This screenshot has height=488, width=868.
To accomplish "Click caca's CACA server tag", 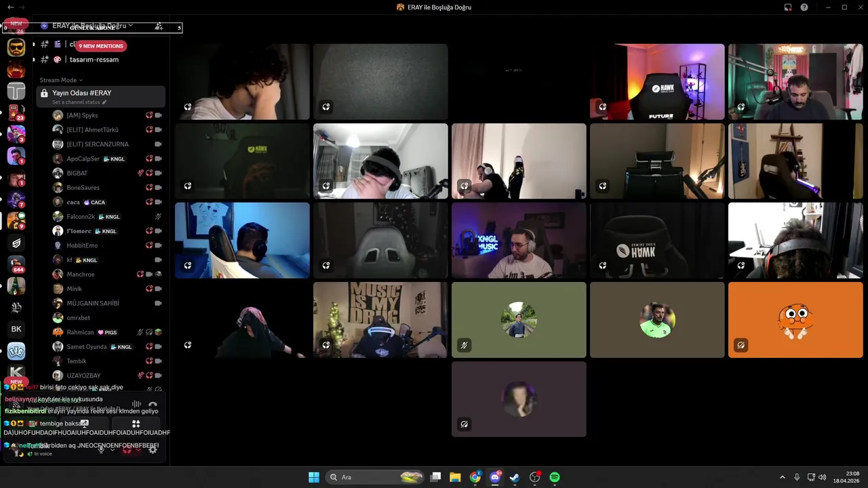I will pos(94,203).
